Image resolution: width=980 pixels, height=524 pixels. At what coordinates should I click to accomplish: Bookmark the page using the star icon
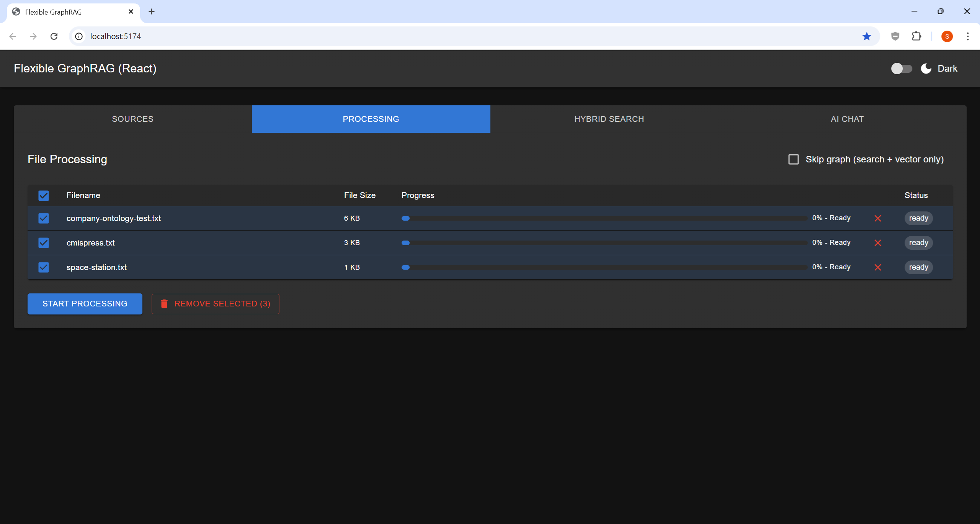(867, 36)
